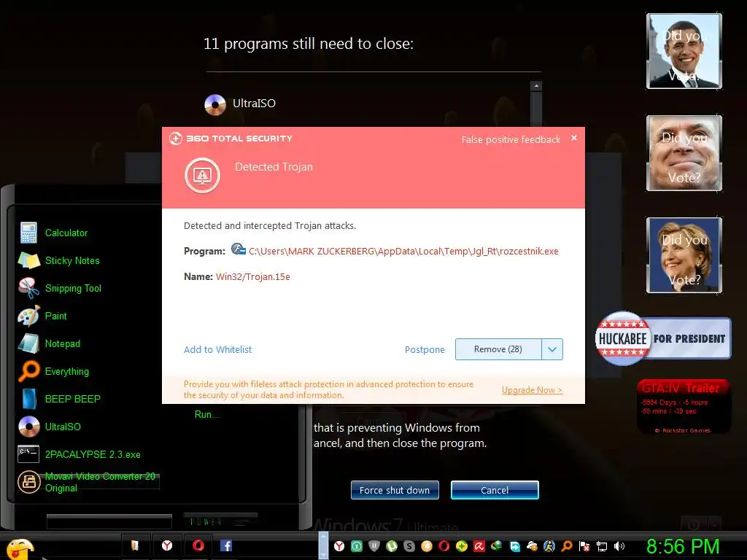Viewport: 747px width, 560px height.
Task: Click the gray paused shield tray icon
Action: (x=374, y=546)
